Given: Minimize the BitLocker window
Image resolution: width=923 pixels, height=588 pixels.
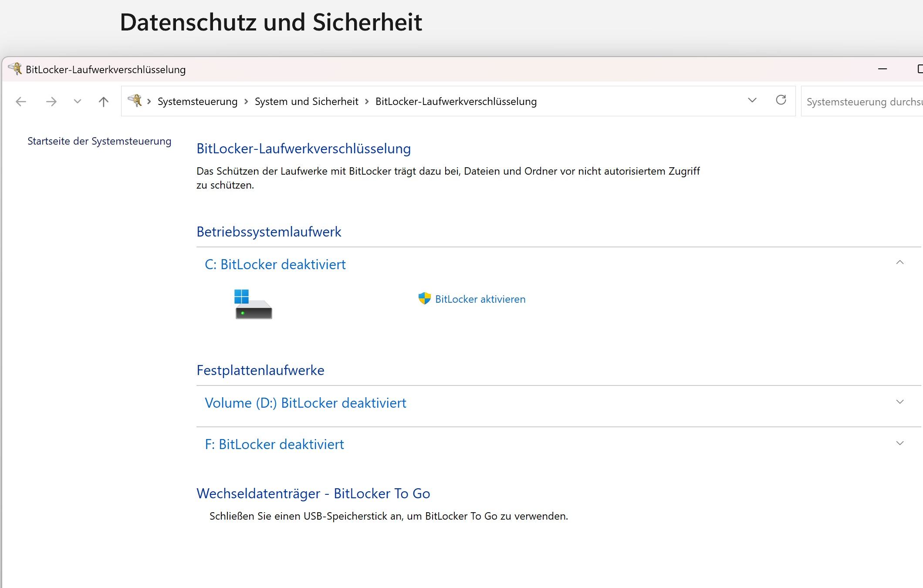Looking at the screenshot, I should pyautogui.click(x=882, y=69).
